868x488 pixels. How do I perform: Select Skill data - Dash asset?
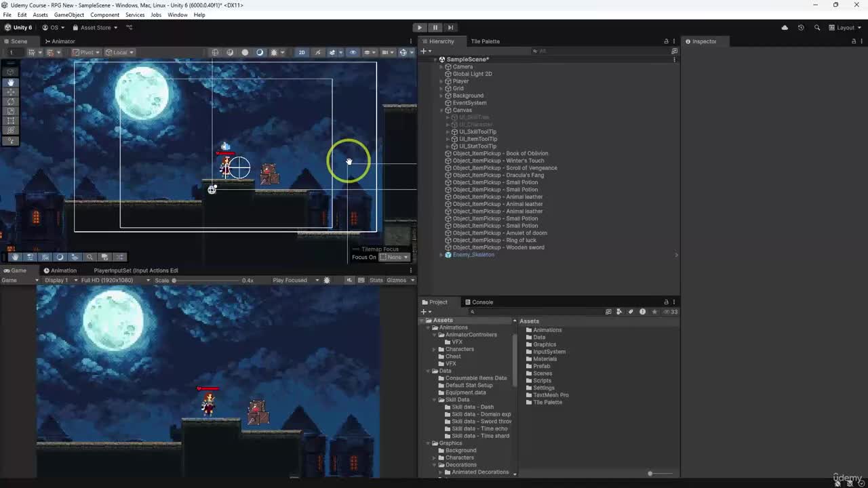[473, 407]
